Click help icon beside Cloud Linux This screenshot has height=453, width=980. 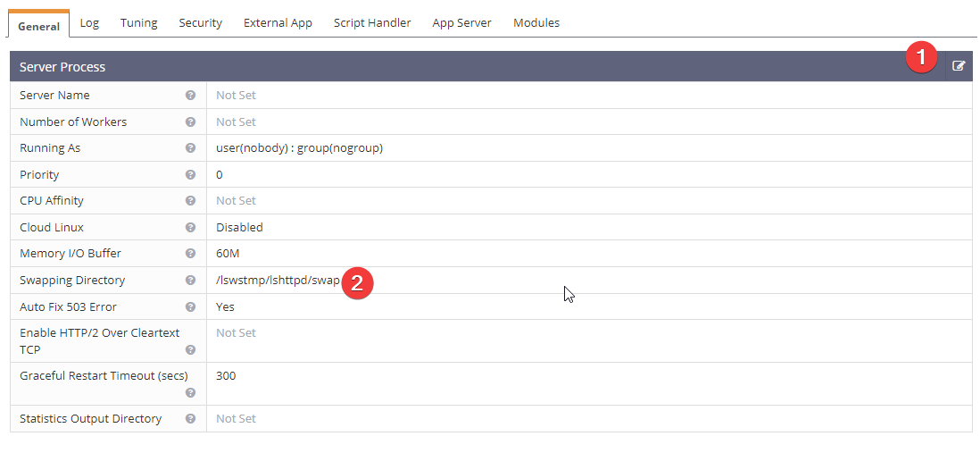point(191,227)
